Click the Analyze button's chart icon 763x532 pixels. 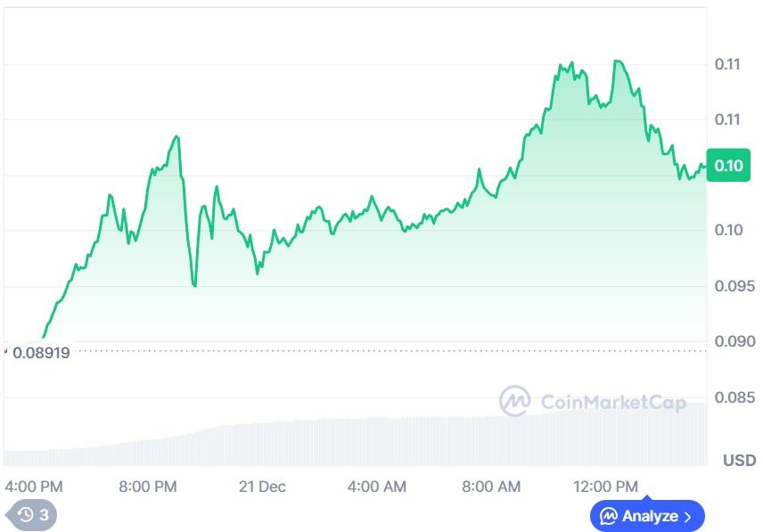(610, 516)
